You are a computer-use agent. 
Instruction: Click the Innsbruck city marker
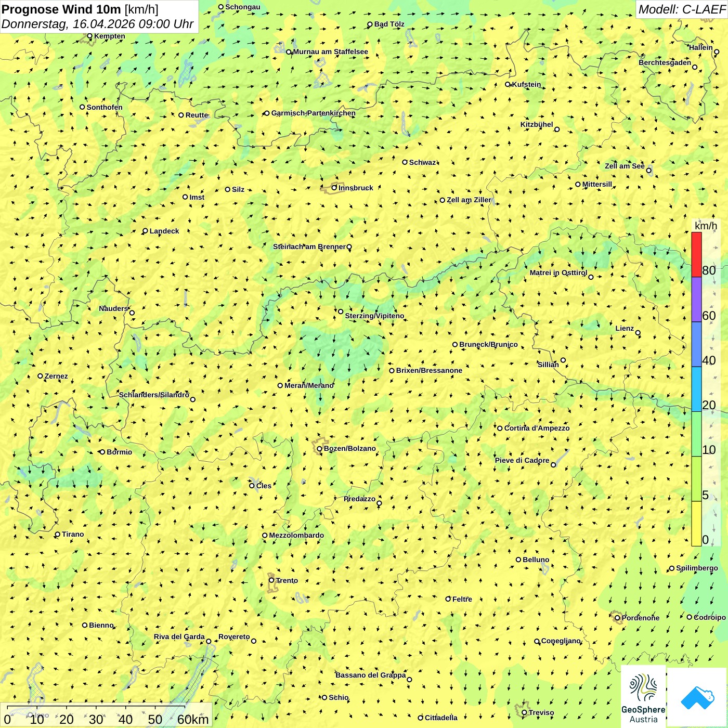click(x=334, y=188)
